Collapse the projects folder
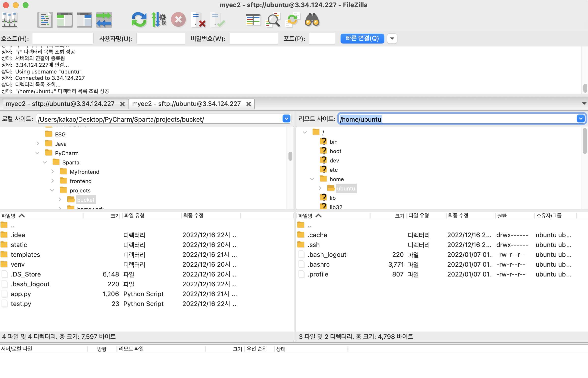Image resolution: width=588 pixels, height=378 pixels. pos(52,190)
